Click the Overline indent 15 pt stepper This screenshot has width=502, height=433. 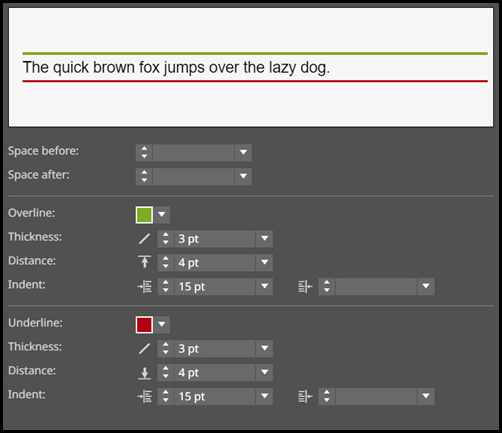(166, 286)
